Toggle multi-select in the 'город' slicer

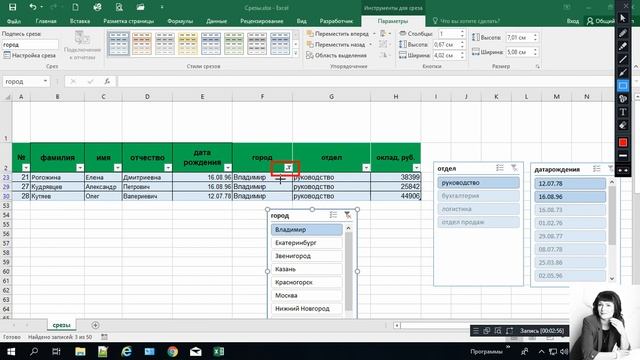pos(333,215)
